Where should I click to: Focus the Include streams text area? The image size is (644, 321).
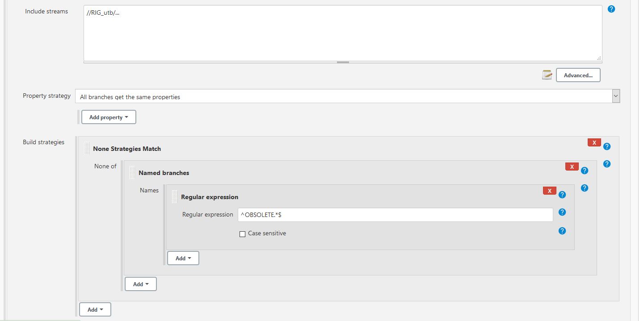pos(343,33)
